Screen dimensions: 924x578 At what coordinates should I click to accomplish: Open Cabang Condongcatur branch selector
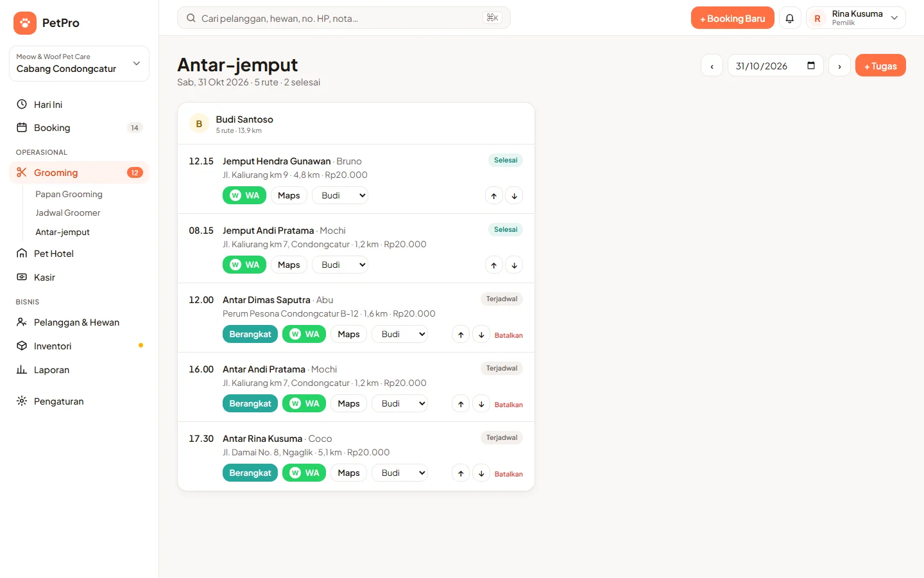(79, 64)
